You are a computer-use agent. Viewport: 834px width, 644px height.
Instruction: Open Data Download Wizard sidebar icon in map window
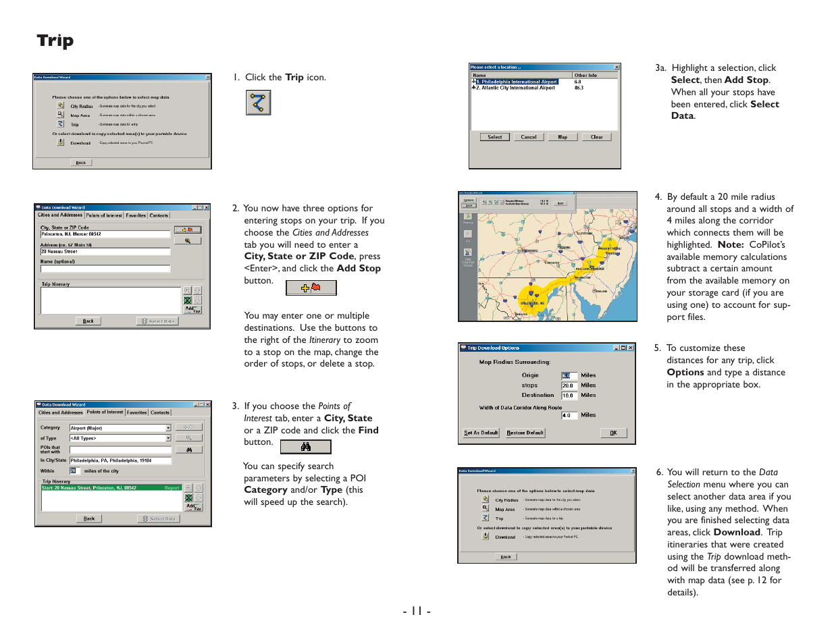pos(468,252)
